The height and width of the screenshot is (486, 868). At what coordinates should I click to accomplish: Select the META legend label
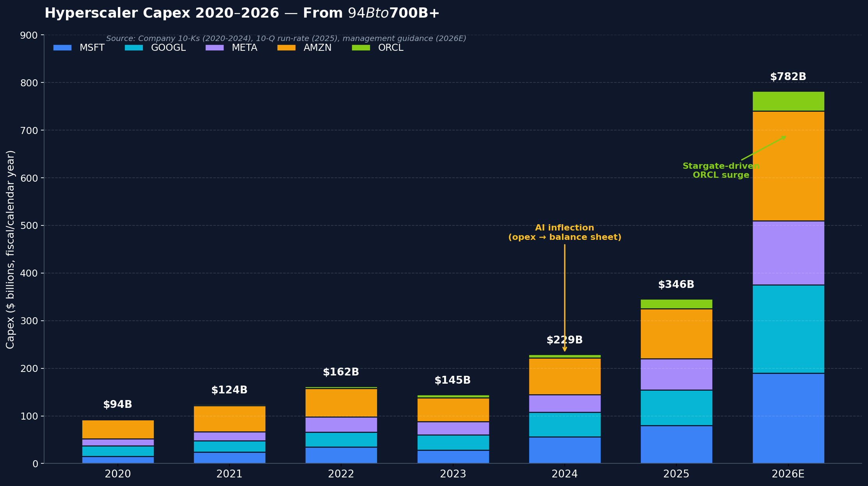(x=244, y=48)
